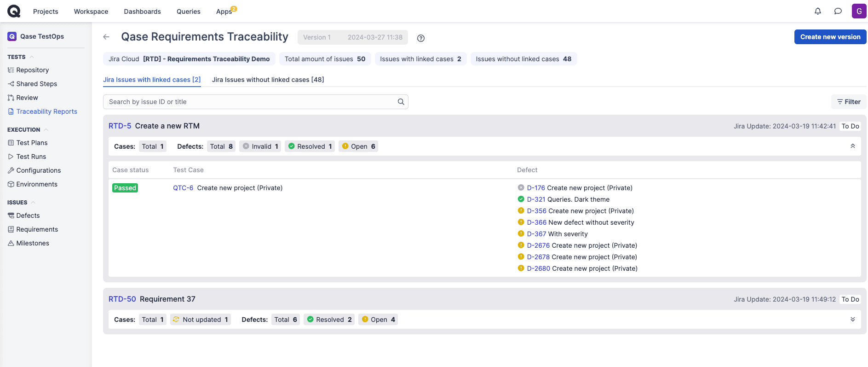Viewport: 868px width, 367px height.
Task: Click the back arrow beside page title
Action: click(106, 37)
